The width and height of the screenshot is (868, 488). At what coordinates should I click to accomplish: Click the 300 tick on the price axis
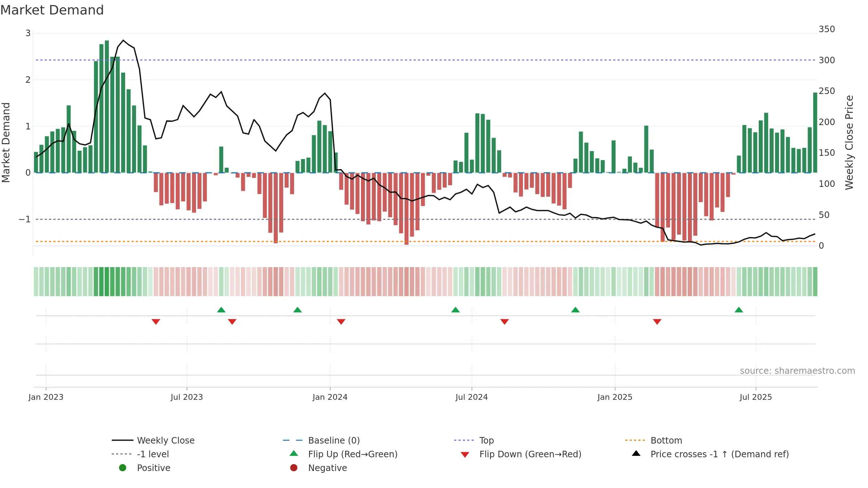coord(827,60)
